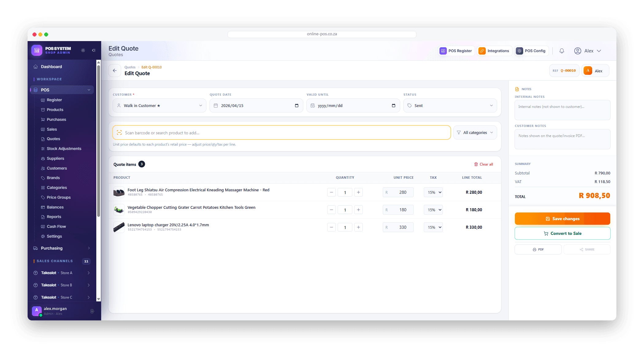Viewport: 644px width, 348px height.
Task: Toggle light/dark theme sun icon
Action: [x=83, y=50]
